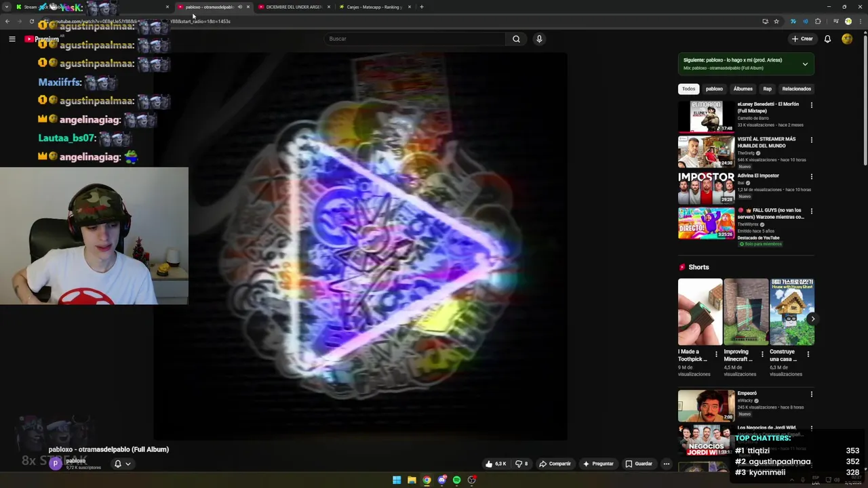Select the Relacionados filter chip

pos(796,89)
